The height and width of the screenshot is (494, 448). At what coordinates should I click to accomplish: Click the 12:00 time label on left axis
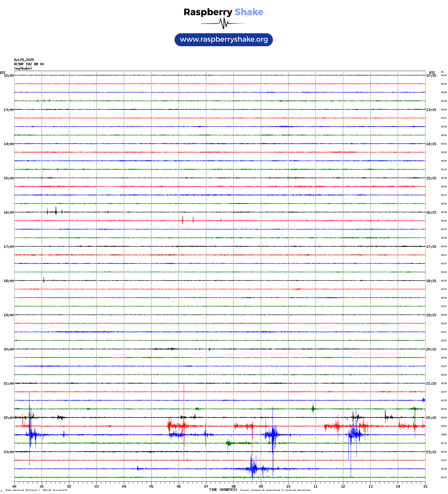[x=9, y=76]
